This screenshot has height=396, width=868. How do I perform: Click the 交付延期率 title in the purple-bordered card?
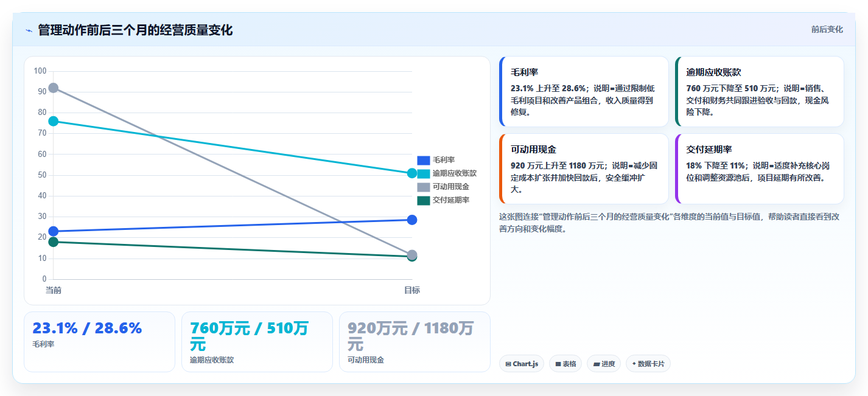[709, 149]
